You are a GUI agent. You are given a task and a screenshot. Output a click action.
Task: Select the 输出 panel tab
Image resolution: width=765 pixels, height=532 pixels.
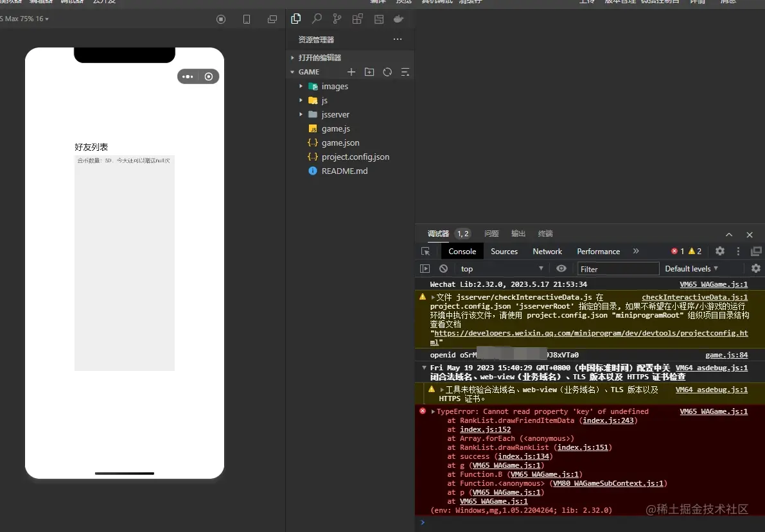click(518, 234)
